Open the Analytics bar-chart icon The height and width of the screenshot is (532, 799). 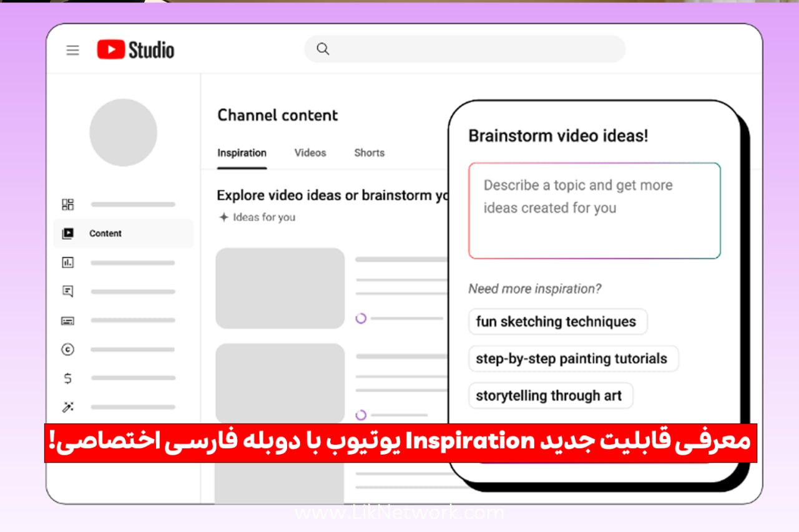pyautogui.click(x=67, y=263)
